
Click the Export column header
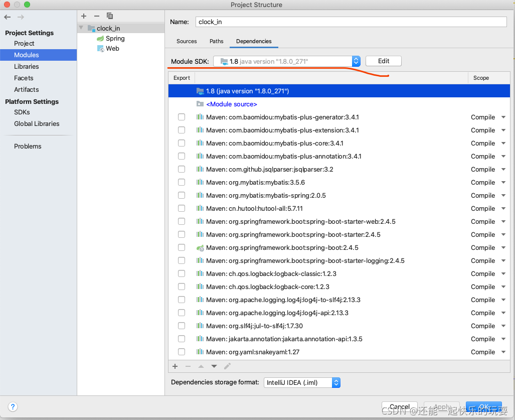coord(182,78)
